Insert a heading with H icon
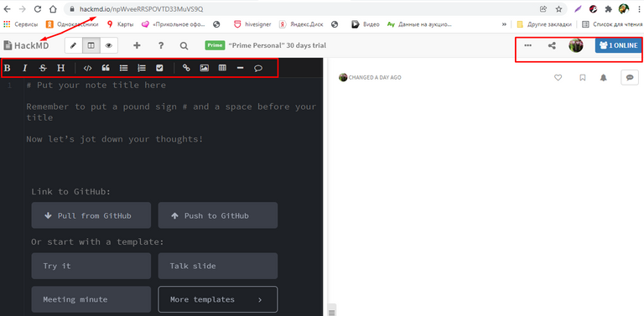Screen dimensions: 644x316 pos(60,68)
